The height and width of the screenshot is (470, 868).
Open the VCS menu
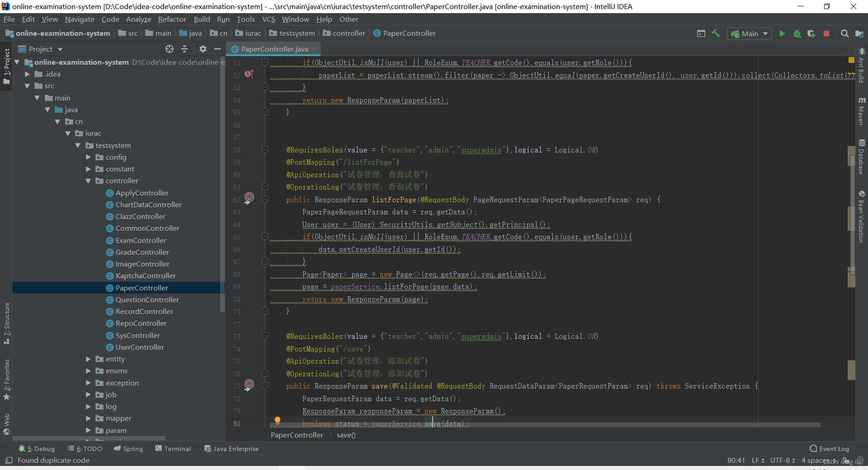click(269, 19)
